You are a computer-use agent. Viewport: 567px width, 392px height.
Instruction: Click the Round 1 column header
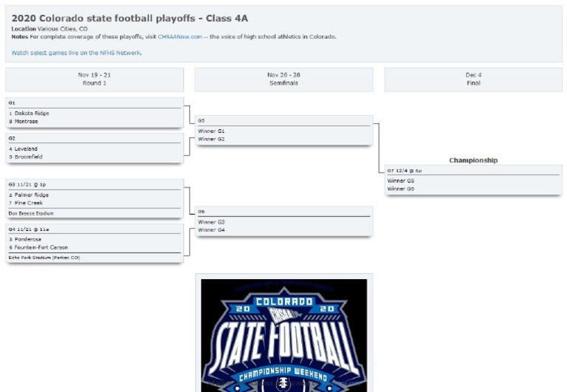click(94, 79)
